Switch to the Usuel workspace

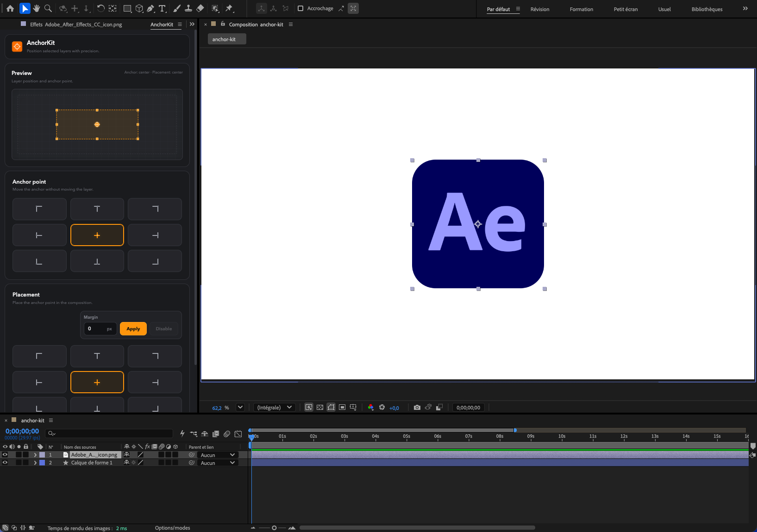coord(664,9)
